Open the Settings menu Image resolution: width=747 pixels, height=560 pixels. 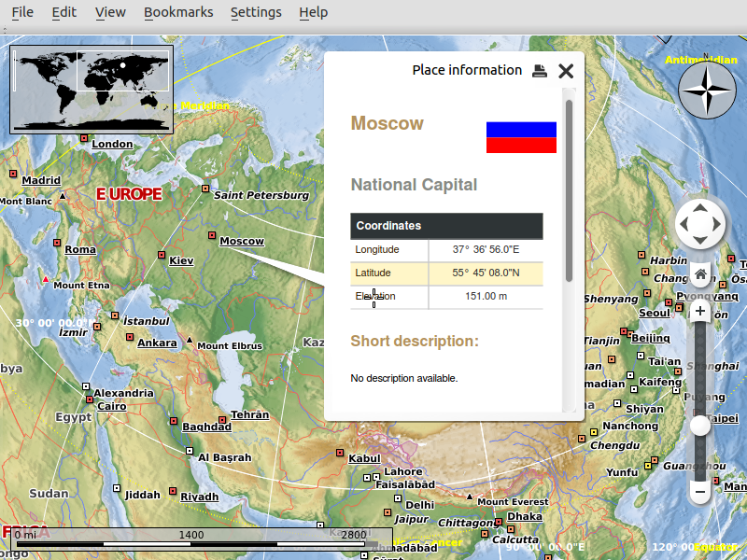pos(256,12)
